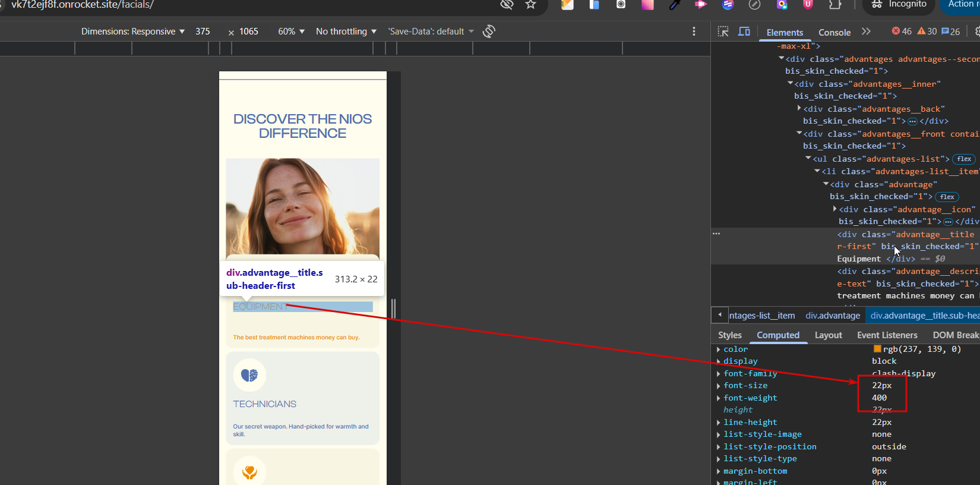Show more DevTools tabs chevron

point(866,32)
